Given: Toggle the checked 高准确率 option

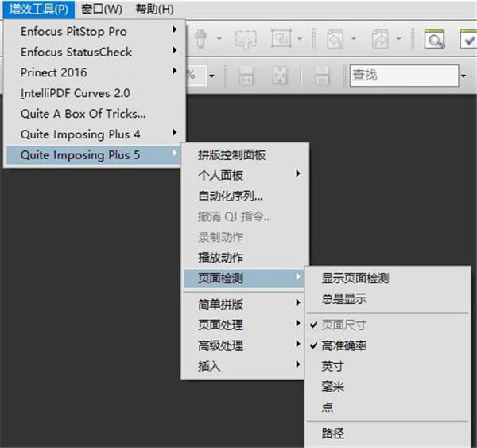Looking at the screenshot, I should click(x=344, y=346).
